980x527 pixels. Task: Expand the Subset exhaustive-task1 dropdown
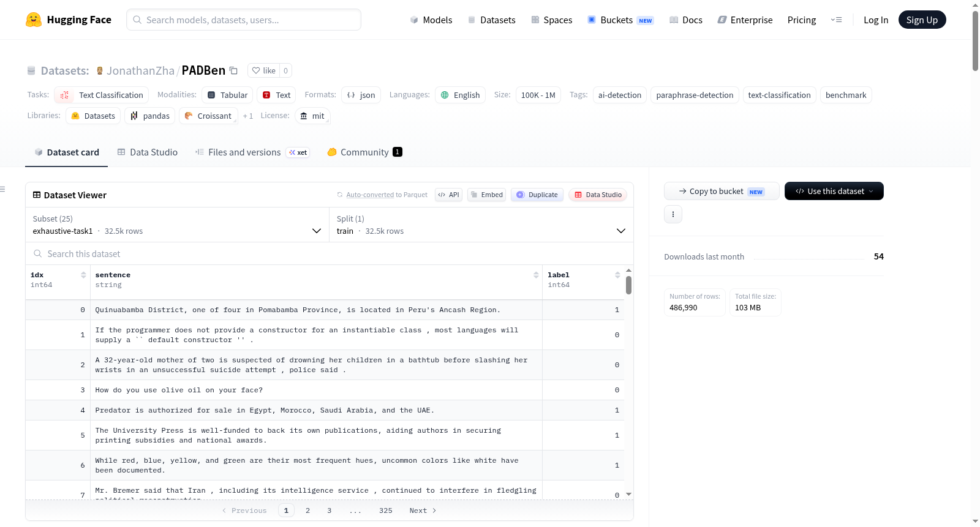click(177, 225)
